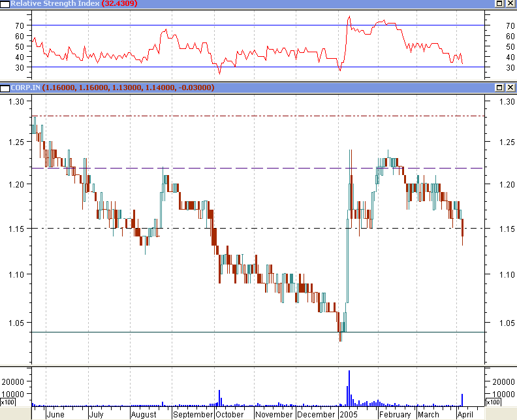Click the last April candlestick on price chart

click(463, 232)
